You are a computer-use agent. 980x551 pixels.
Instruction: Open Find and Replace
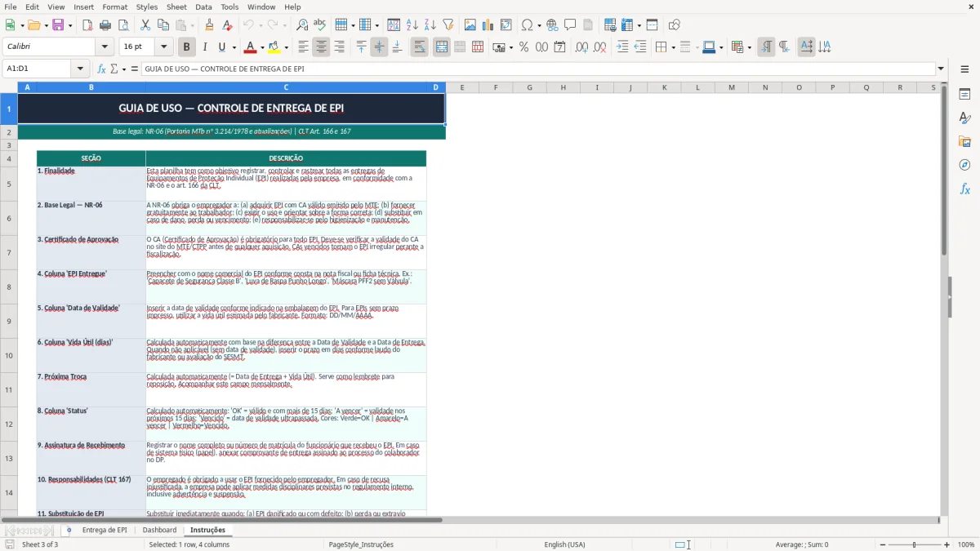click(x=302, y=25)
